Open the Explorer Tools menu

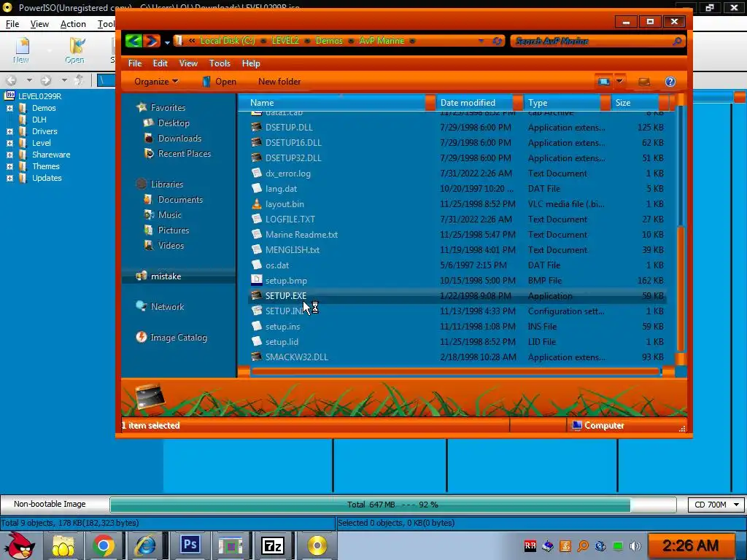(x=220, y=63)
